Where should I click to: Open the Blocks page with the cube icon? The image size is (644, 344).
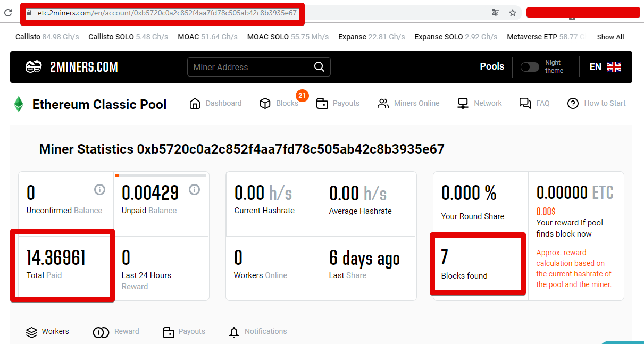coord(279,103)
